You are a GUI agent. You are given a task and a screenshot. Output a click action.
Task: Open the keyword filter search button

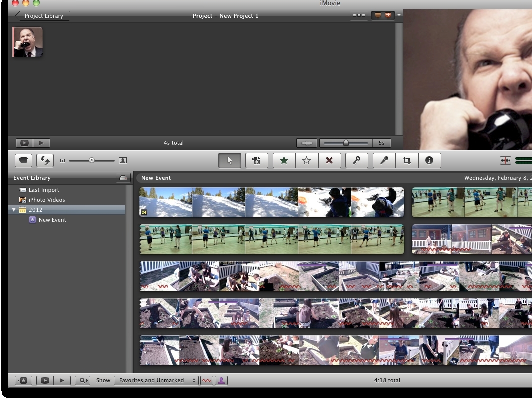pyautogui.click(x=83, y=380)
